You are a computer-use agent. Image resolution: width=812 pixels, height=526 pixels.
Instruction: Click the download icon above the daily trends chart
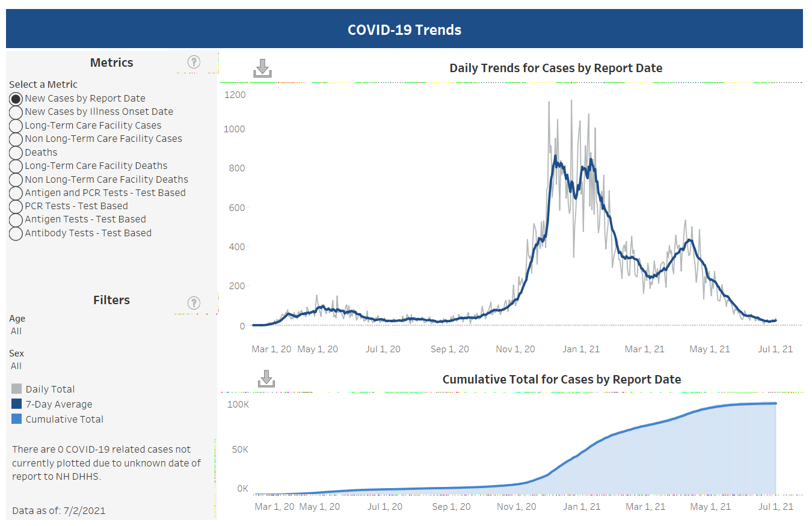point(262,69)
